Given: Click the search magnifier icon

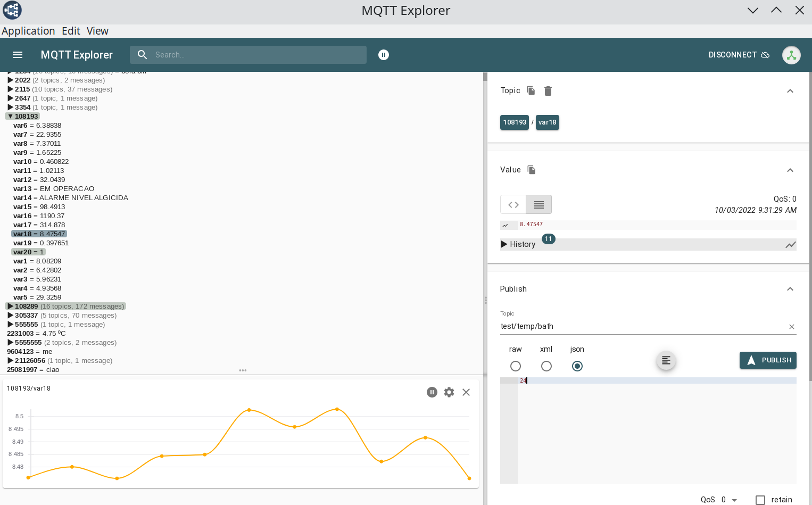Looking at the screenshot, I should [142, 55].
